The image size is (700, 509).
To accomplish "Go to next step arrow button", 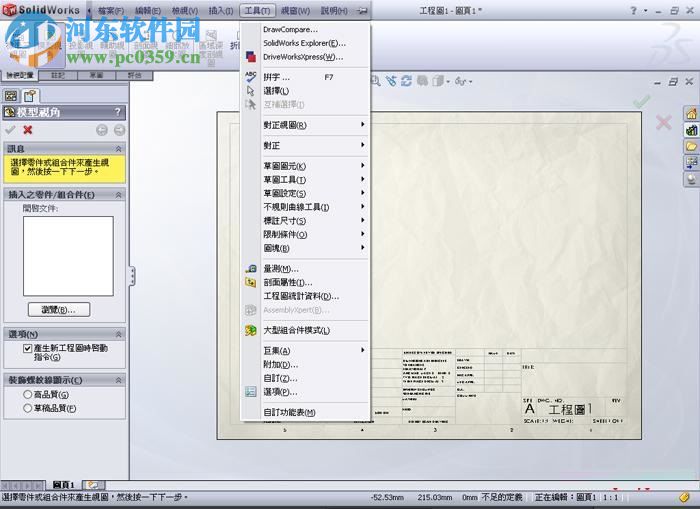I will 119,130.
